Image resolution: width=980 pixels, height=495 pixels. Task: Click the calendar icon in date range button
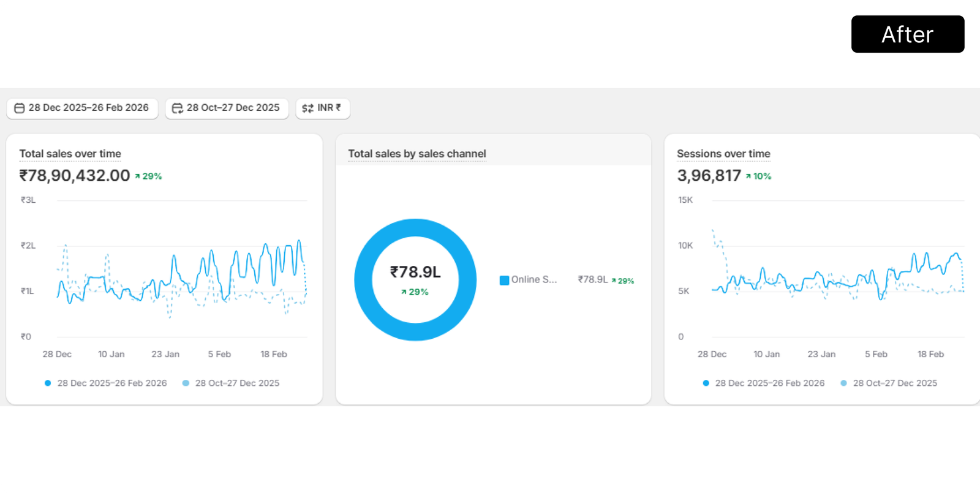pyautogui.click(x=20, y=108)
